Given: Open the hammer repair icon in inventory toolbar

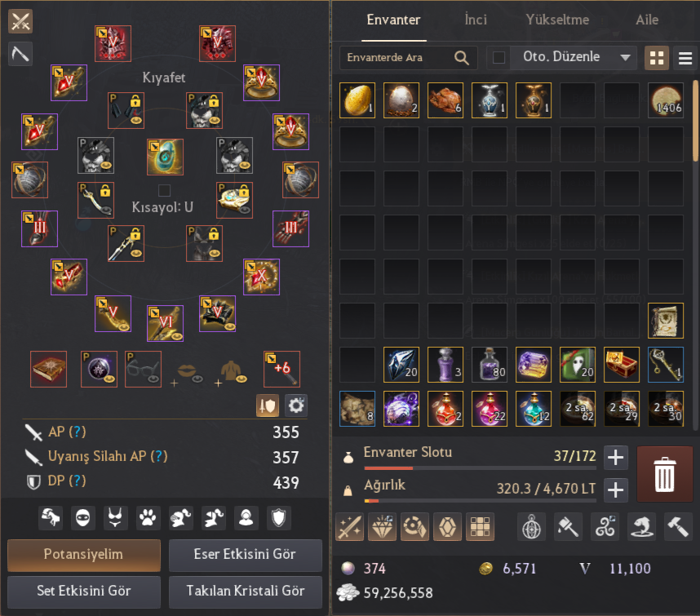Looking at the screenshot, I should click(x=678, y=527).
